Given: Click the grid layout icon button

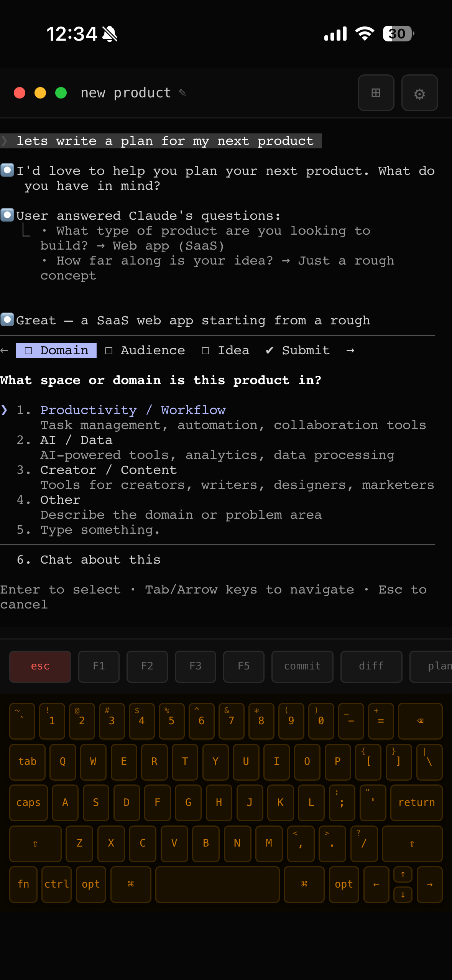Looking at the screenshot, I should point(376,93).
